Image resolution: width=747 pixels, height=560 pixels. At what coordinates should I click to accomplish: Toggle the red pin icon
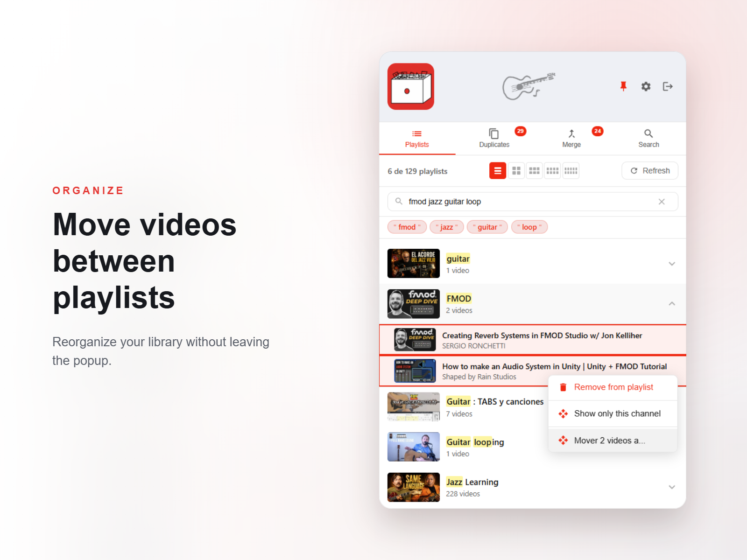(x=623, y=86)
